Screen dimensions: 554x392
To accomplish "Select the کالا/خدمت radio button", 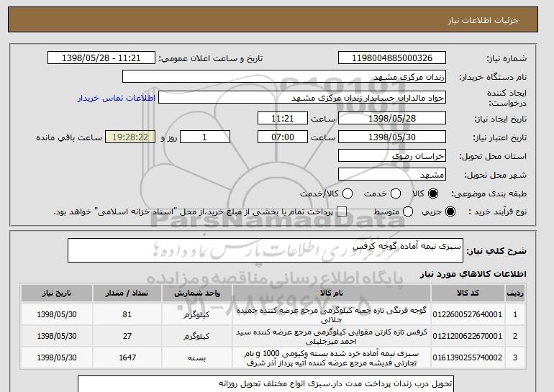I will [x=348, y=193].
